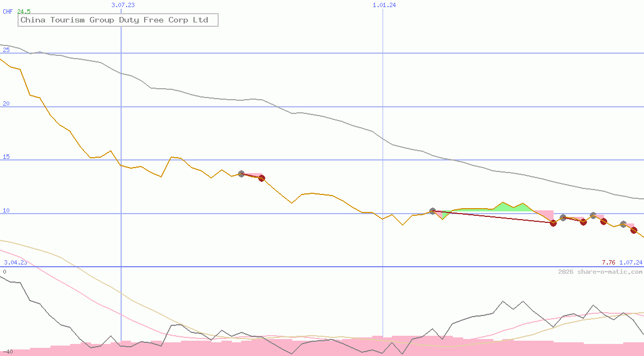644x356 pixels.
Task: Click the 25 price axis label
Action: tap(7, 50)
